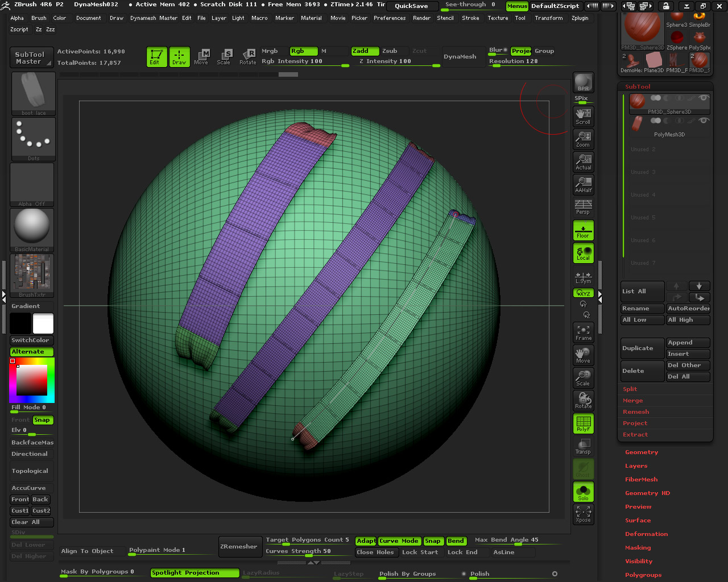Open the Masking subpalette
This screenshot has width=728, height=582.
click(x=638, y=547)
